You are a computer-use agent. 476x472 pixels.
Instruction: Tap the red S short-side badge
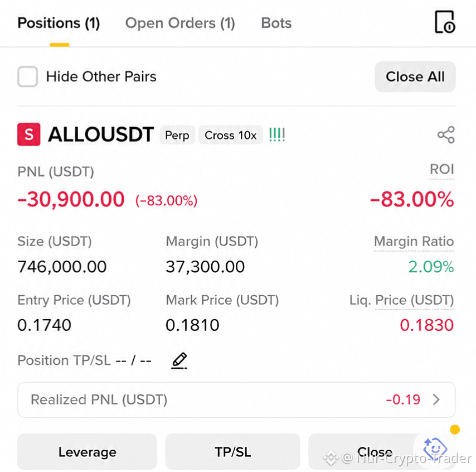coord(29,134)
